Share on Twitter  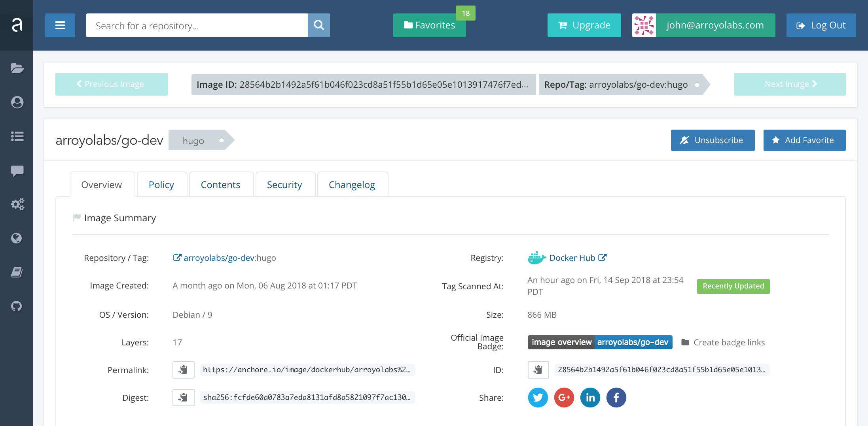pyautogui.click(x=538, y=398)
